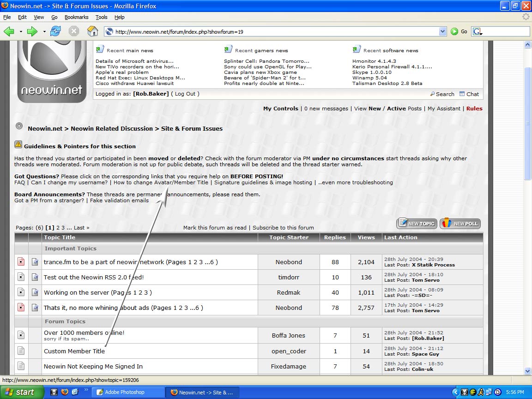This screenshot has width=532, height=399.
Task: Open Details of Microsoft antivirus news item
Action: [x=134, y=61]
